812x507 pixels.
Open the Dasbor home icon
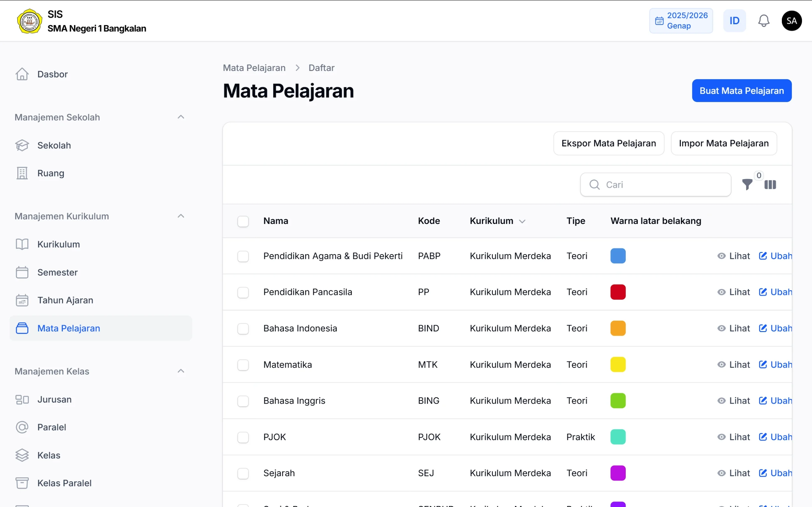coord(22,74)
